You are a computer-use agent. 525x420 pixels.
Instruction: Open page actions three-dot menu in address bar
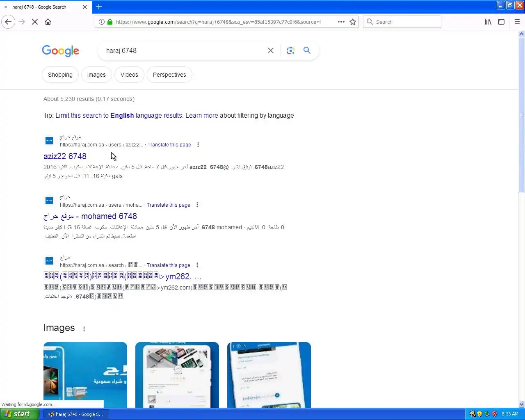coord(341,22)
